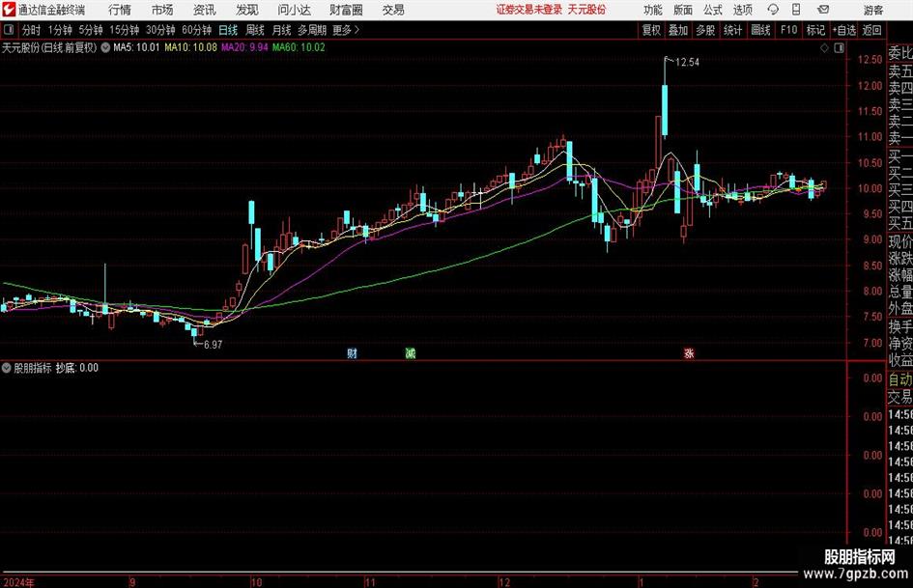The height and width of the screenshot is (588, 913).
Task: Open the 行情 menu
Action: (x=120, y=10)
